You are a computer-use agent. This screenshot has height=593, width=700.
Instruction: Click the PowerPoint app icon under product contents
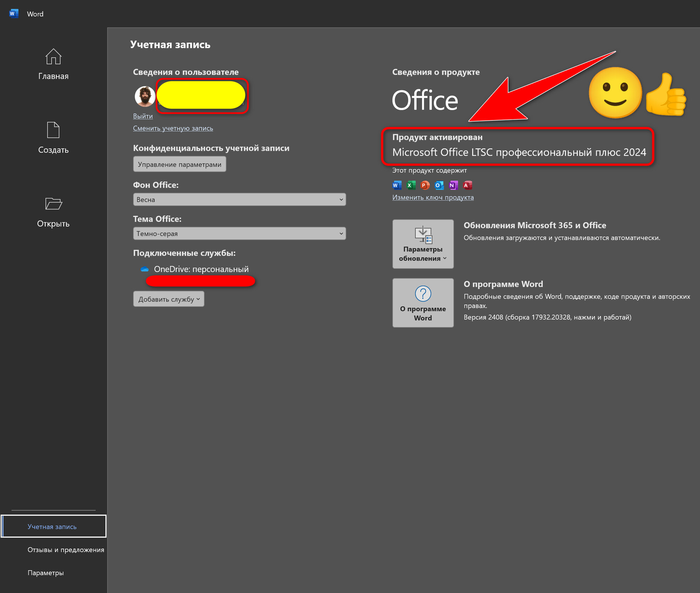click(x=425, y=185)
